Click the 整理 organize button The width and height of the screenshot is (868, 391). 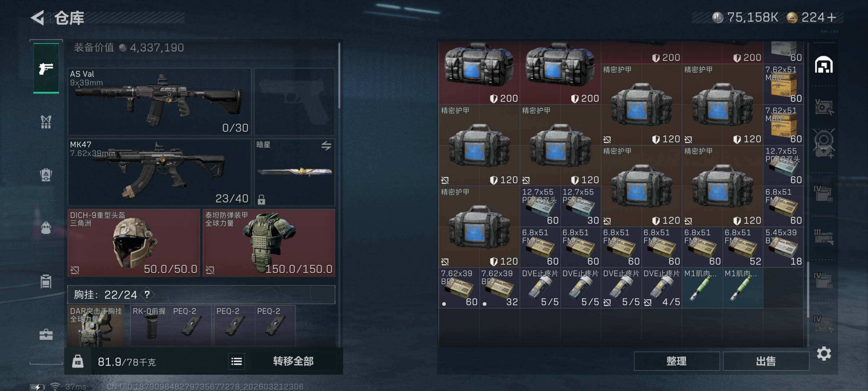[676, 361]
